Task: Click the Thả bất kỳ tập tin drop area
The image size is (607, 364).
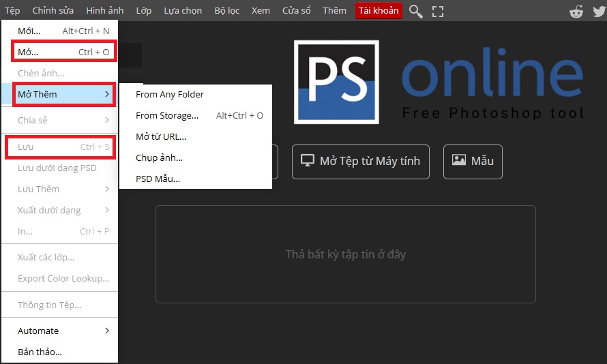Action: (346, 254)
